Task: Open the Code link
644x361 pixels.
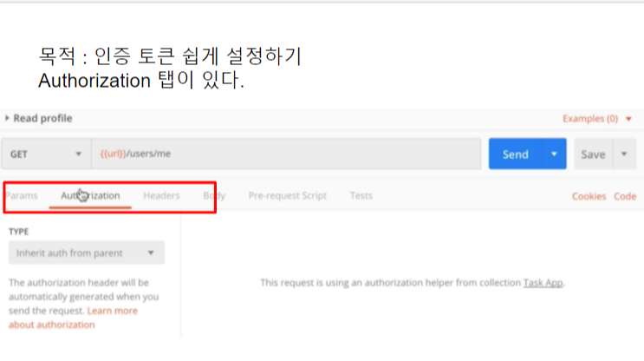Action: [625, 196]
